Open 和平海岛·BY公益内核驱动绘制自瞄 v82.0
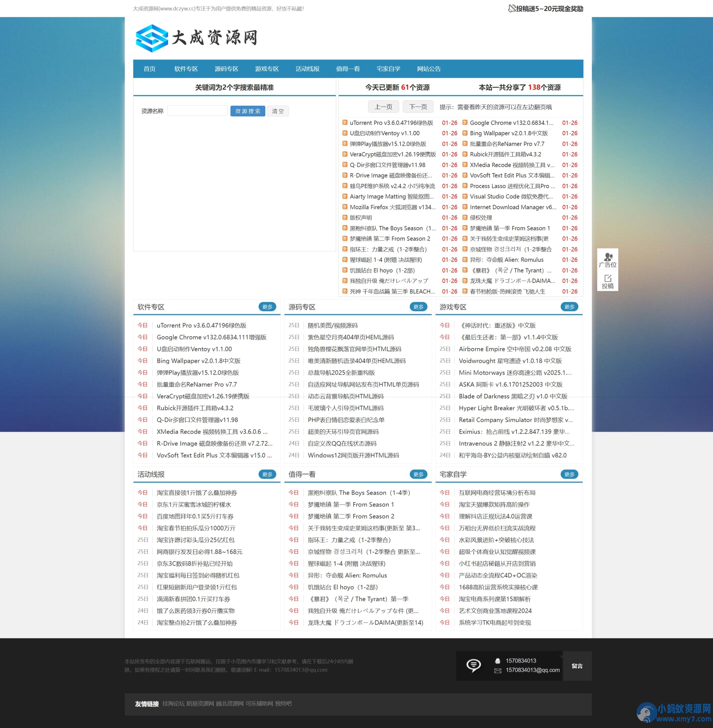 512,455
